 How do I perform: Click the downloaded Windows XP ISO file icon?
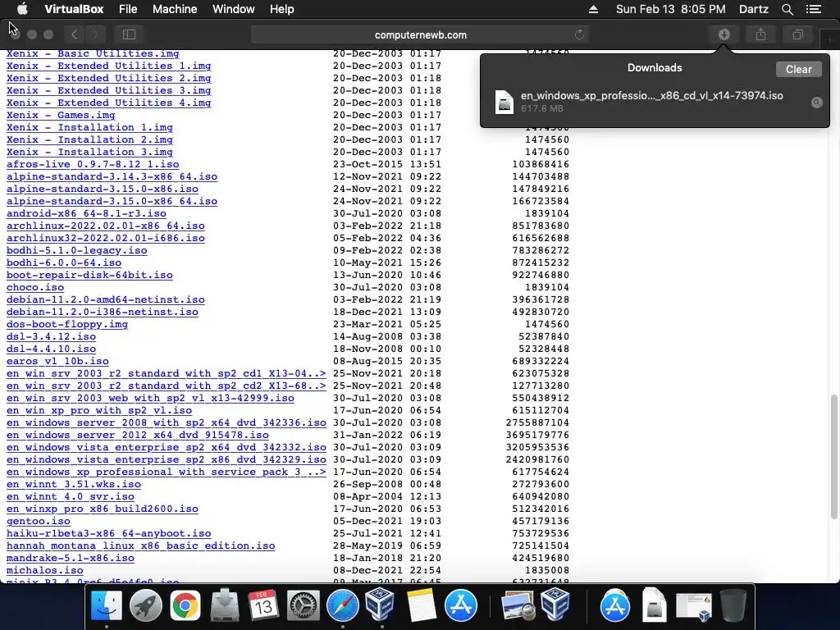pos(504,102)
